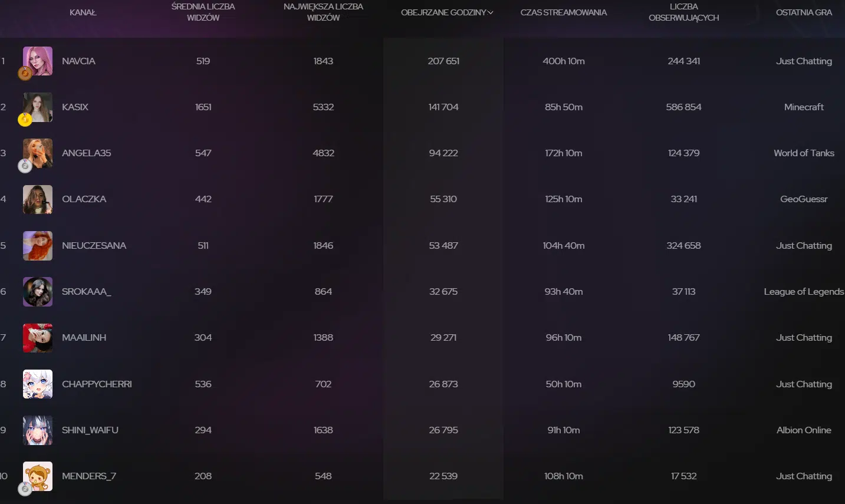Select the LICZBA OBSERWUJĄCYCH column header
This screenshot has height=504, width=845.
pos(683,12)
